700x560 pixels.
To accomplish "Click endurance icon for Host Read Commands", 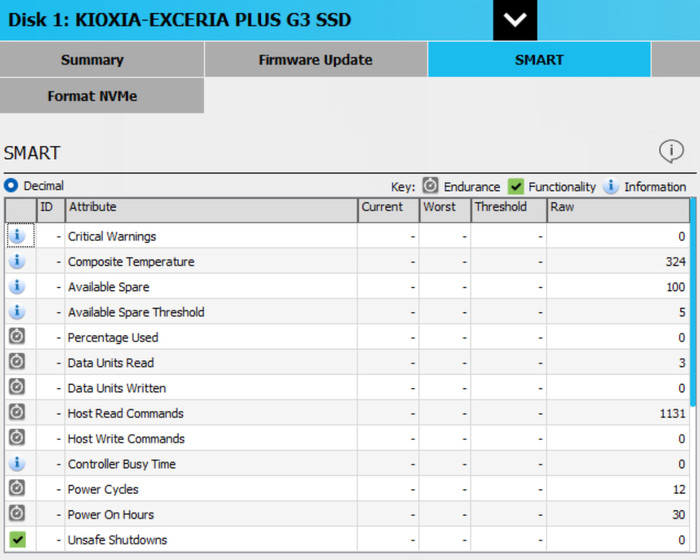I will [17, 412].
